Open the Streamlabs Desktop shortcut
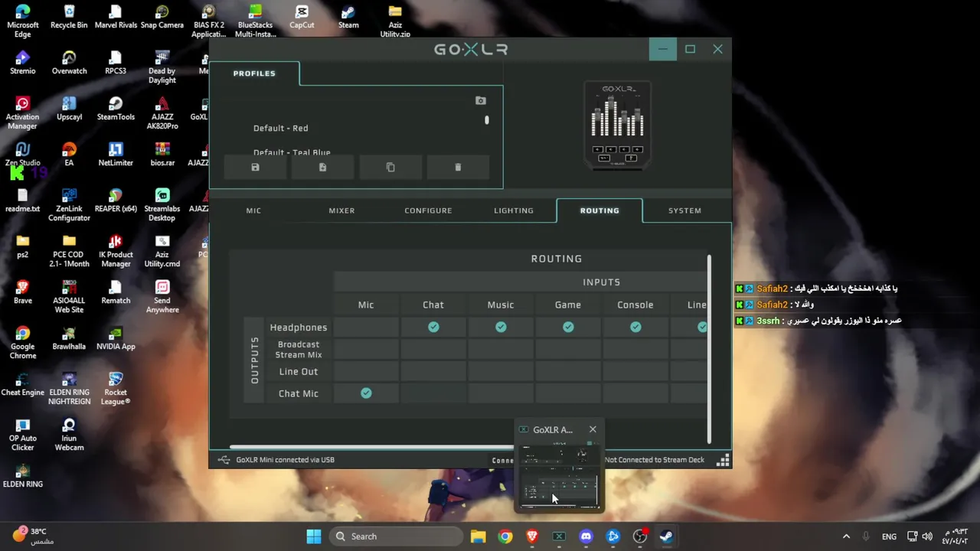The height and width of the screenshot is (551, 980). tap(162, 205)
